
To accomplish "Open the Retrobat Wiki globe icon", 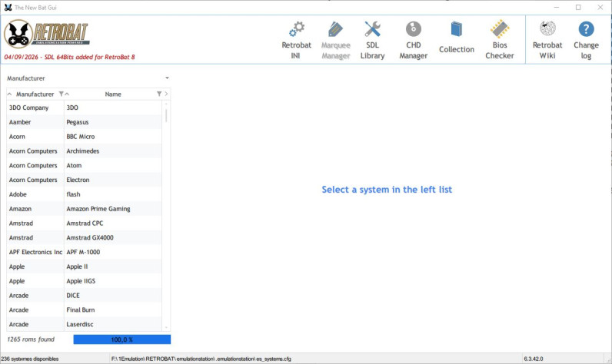I will pos(547,28).
